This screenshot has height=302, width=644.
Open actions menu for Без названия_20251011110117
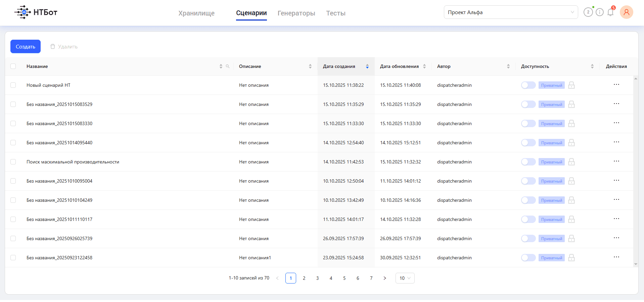(616, 219)
